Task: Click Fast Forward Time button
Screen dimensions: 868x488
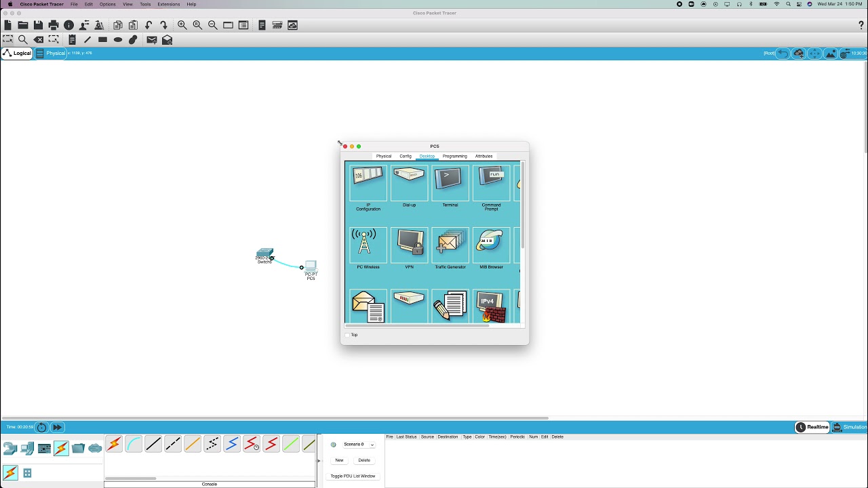Action: pos(58,427)
